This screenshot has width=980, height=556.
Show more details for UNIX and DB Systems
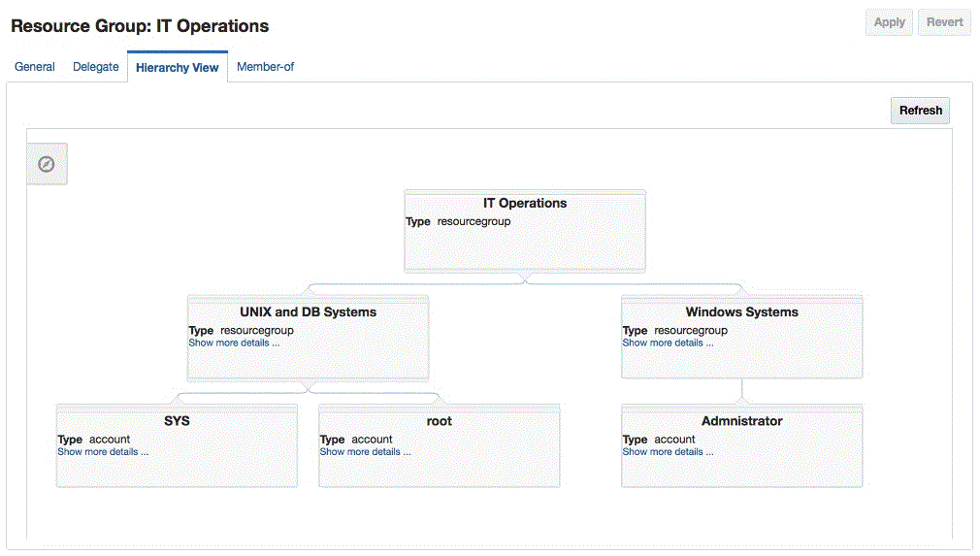coord(234,343)
